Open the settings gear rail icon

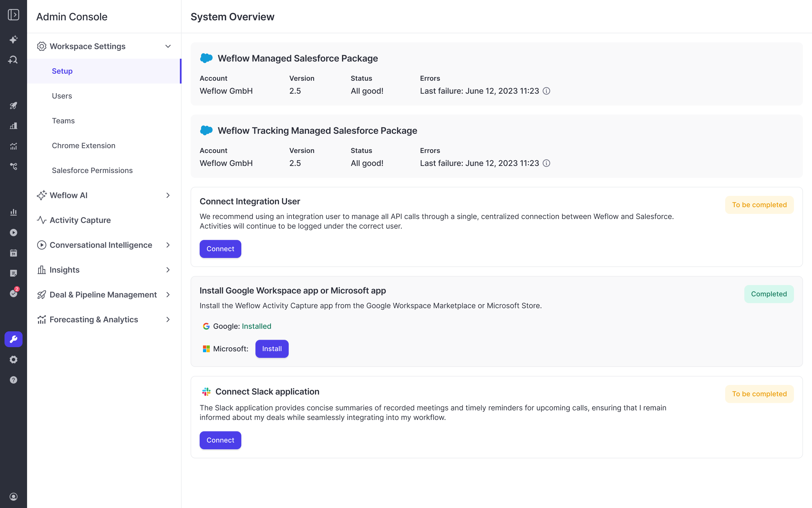click(14, 360)
